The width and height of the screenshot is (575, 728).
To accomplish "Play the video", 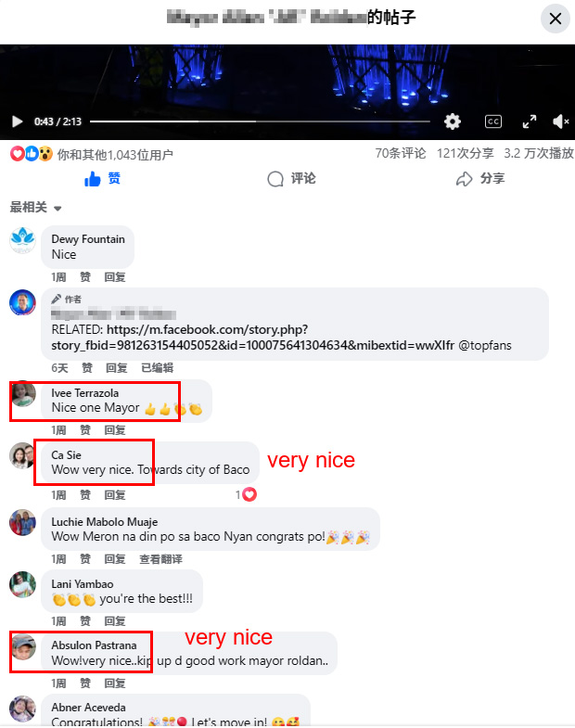I will [18, 121].
